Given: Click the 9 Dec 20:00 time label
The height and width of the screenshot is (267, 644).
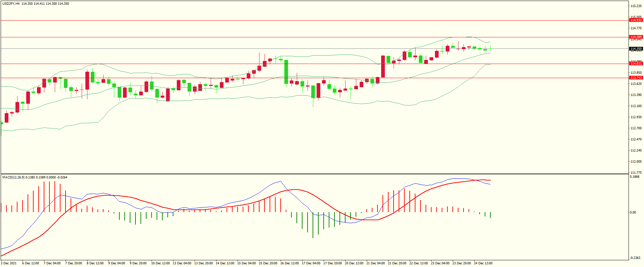Looking at the screenshot, I should [138, 263].
